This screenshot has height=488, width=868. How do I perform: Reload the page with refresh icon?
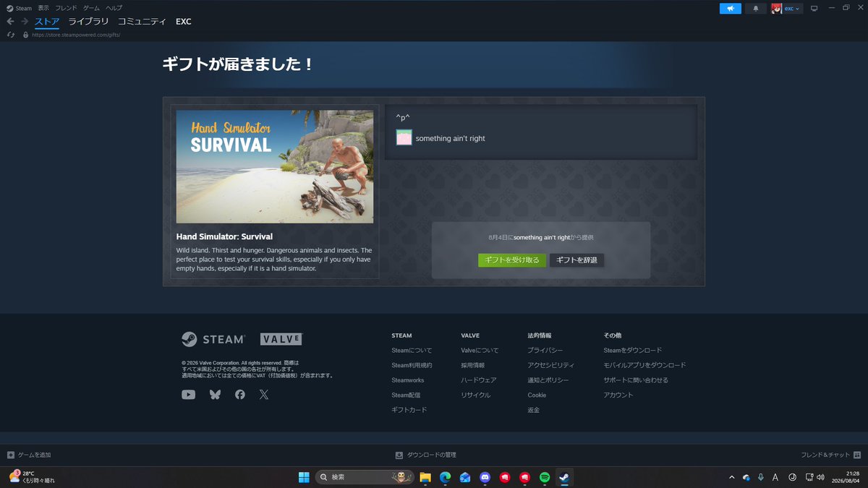click(11, 35)
